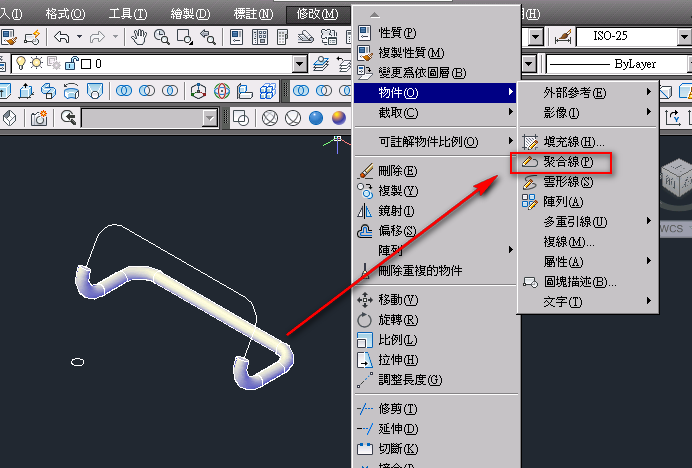692x468 pixels.
Task: Choose 雲形線(S) from the submenu
Action: point(588,182)
